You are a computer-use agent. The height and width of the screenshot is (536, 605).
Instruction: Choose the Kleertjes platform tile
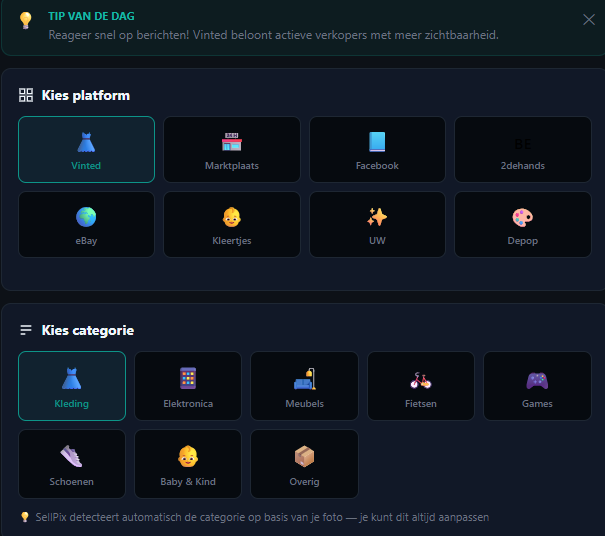232,224
